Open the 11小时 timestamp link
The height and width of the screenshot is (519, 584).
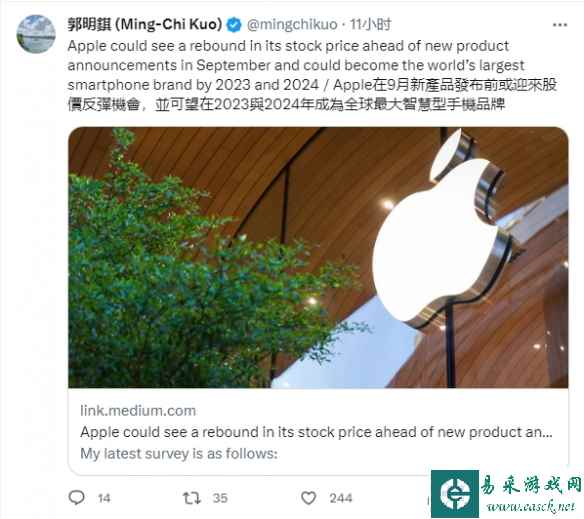[x=371, y=25]
